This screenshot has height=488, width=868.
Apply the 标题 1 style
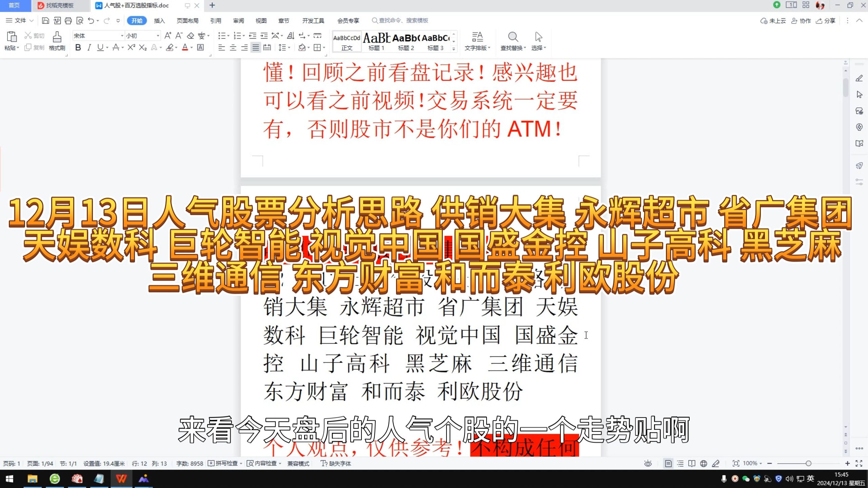376,41
